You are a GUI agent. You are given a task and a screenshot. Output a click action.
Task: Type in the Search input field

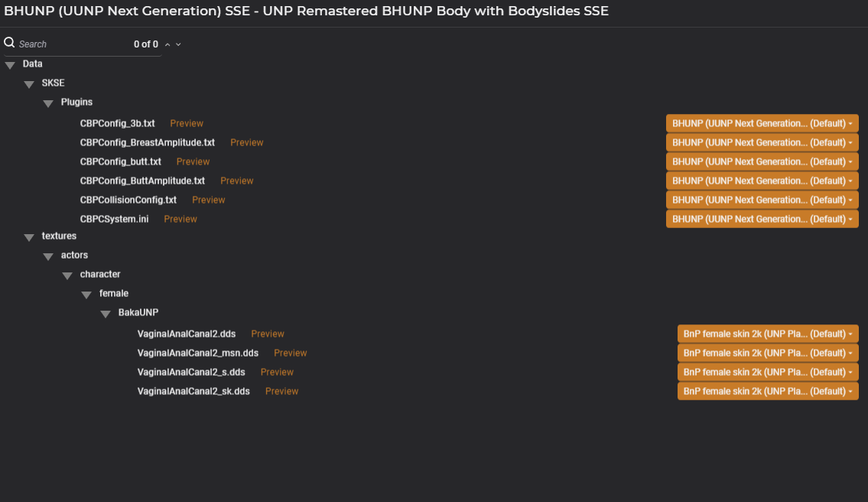coord(73,44)
